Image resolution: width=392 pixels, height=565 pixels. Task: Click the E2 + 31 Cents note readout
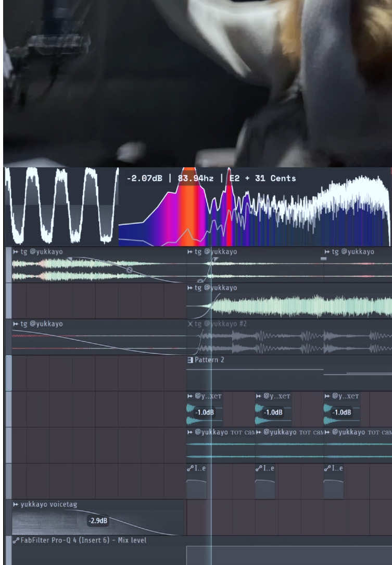[263, 178]
